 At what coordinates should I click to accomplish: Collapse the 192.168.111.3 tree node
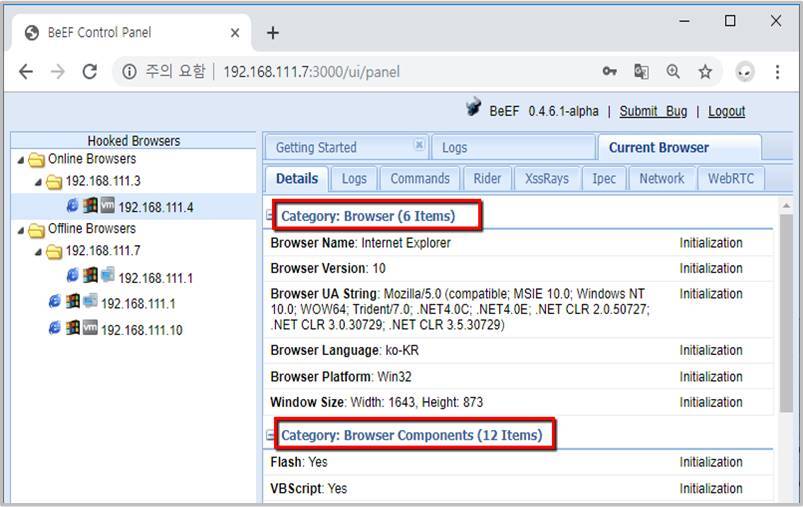click(x=38, y=182)
